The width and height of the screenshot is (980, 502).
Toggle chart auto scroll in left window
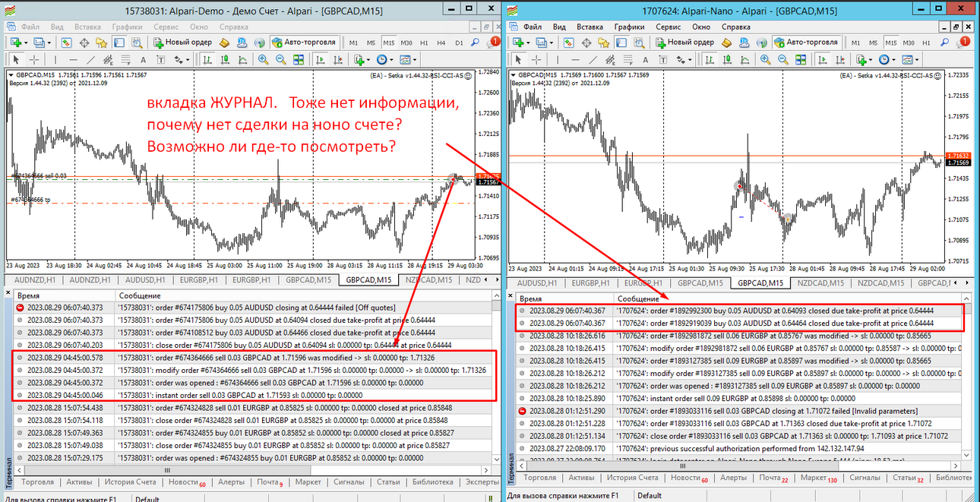pos(321,59)
